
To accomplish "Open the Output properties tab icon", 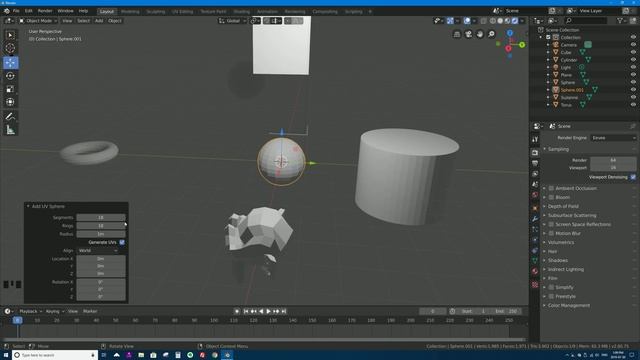I will [x=535, y=163].
